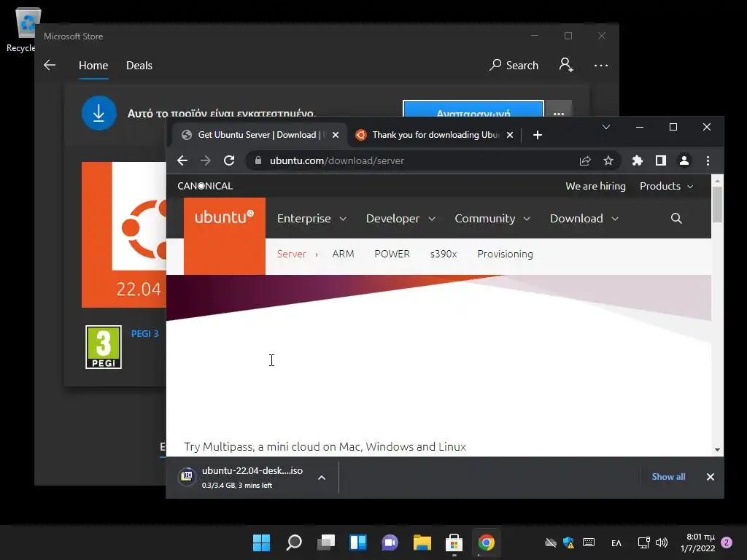Open the We are hiring link
Screen dimensions: 747x560
595,186
